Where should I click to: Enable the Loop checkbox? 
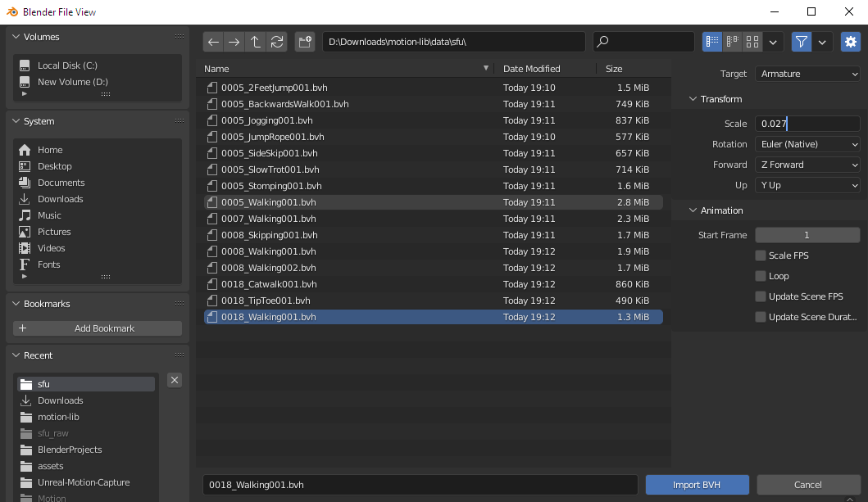[761, 276]
